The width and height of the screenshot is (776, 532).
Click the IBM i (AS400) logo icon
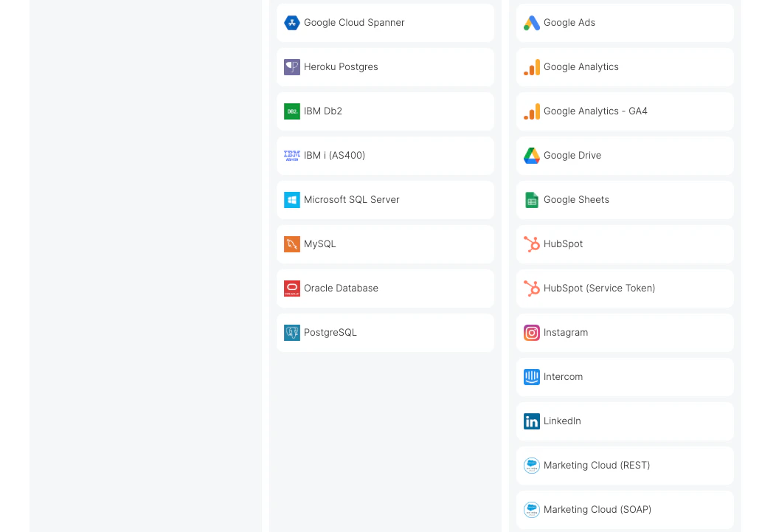click(292, 156)
